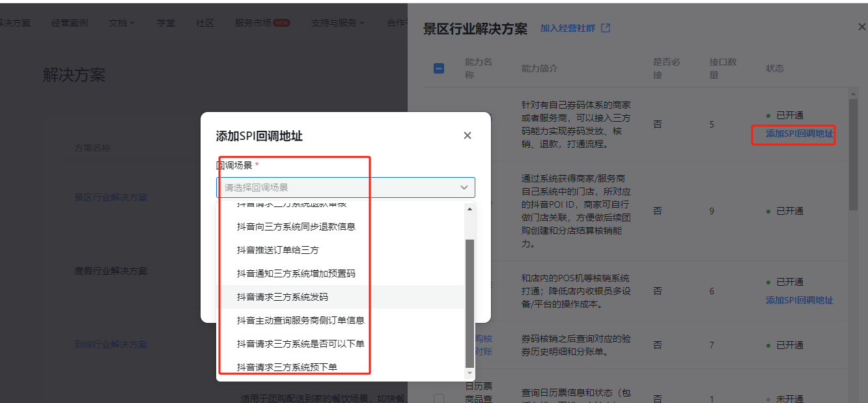Click the green 已开通 status dot in first row
868x403 pixels.
769,115
